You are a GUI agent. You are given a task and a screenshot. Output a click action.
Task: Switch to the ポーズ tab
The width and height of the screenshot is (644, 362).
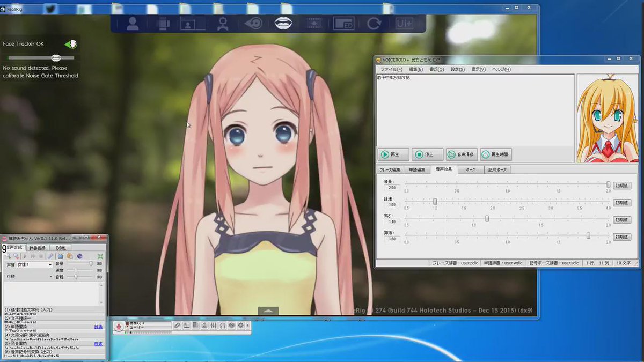[470, 169]
